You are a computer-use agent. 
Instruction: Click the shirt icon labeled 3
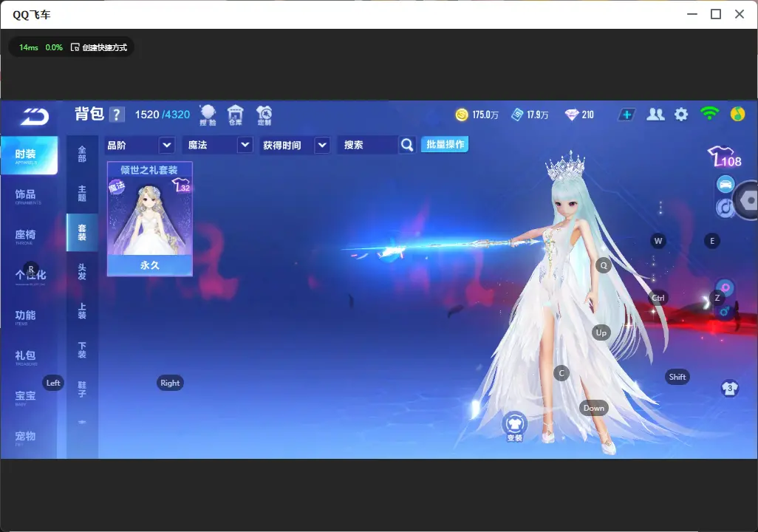click(729, 388)
